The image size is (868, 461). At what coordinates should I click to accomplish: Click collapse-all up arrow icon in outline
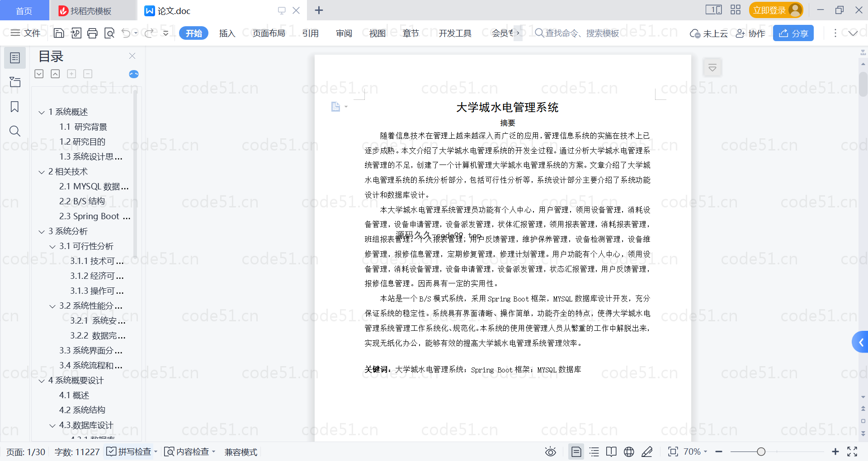pyautogui.click(x=55, y=74)
